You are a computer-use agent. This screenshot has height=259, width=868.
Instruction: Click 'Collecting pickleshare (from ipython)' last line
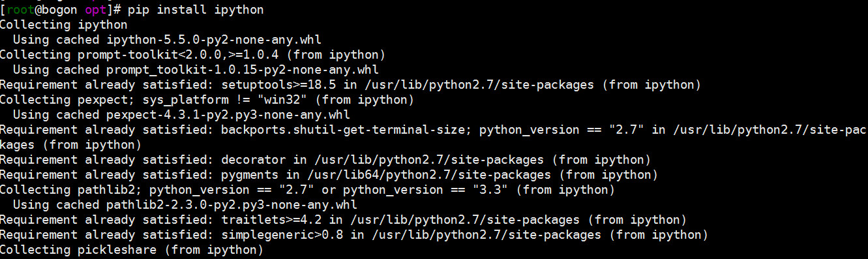131,251
